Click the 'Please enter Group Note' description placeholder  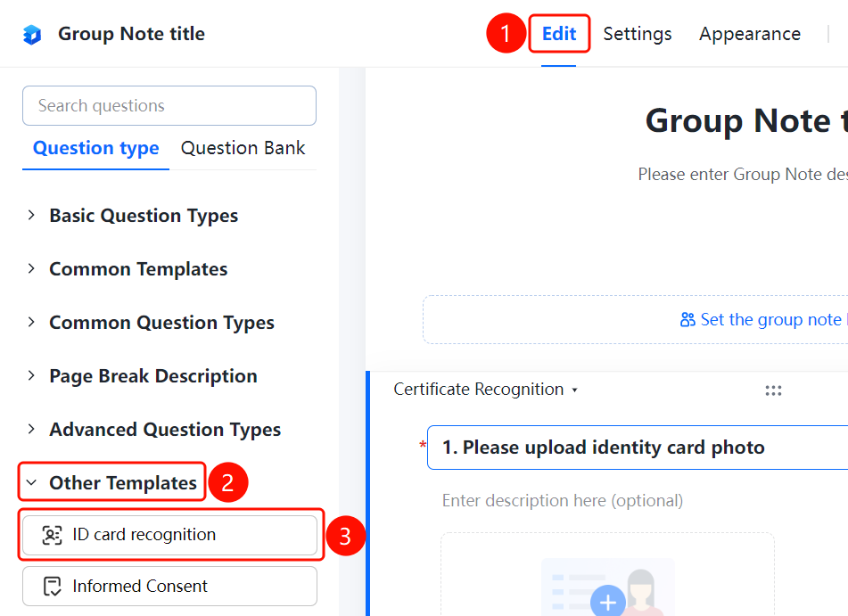tap(743, 174)
